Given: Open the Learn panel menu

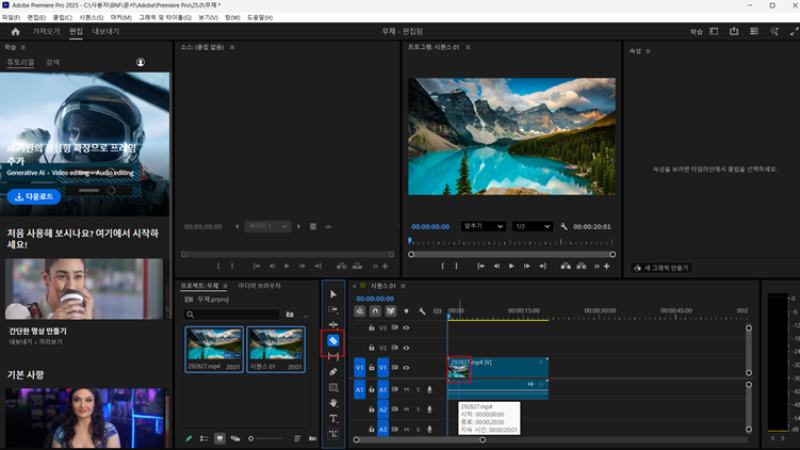Looking at the screenshot, I should [23, 47].
